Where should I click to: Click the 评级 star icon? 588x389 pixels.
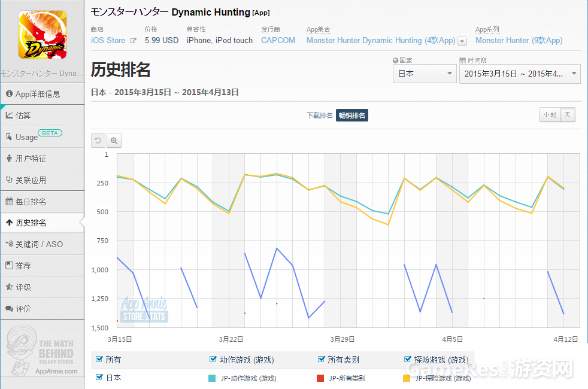click(9, 287)
